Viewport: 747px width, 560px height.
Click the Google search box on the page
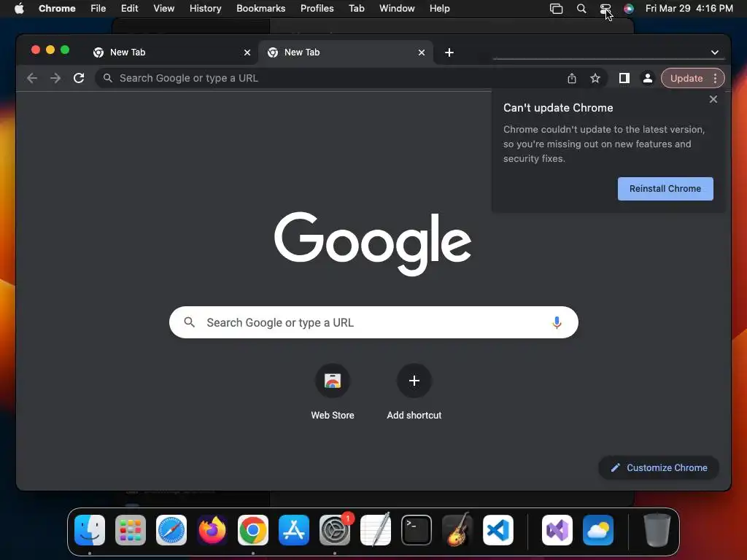pos(373,322)
